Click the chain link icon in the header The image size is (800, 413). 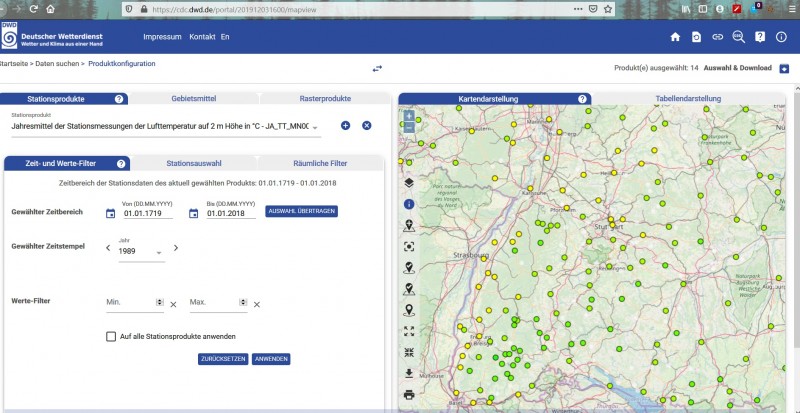(717, 37)
